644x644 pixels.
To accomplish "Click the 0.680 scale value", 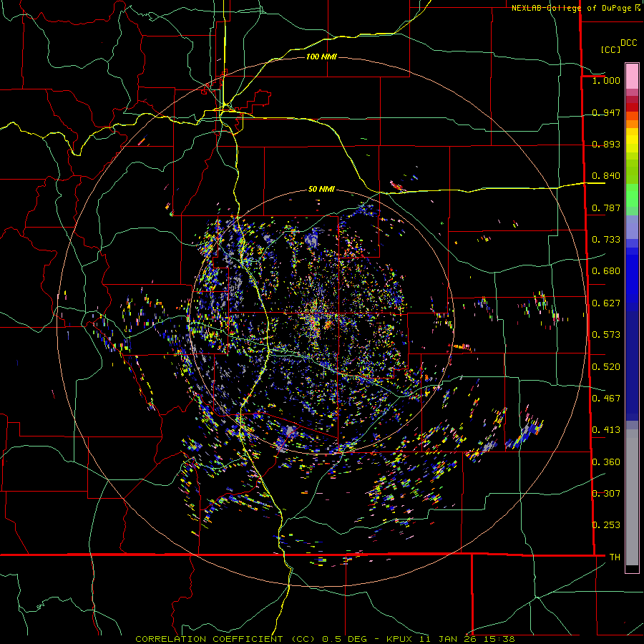I will (606, 271).
